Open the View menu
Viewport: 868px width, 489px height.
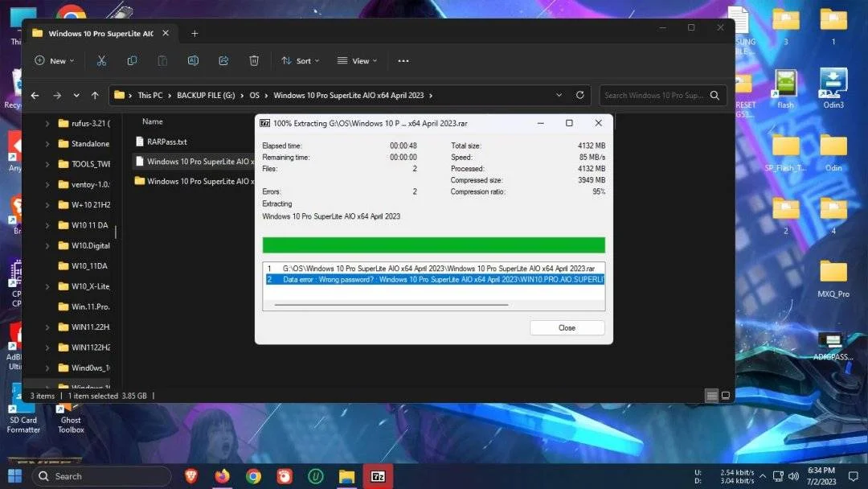357,61
